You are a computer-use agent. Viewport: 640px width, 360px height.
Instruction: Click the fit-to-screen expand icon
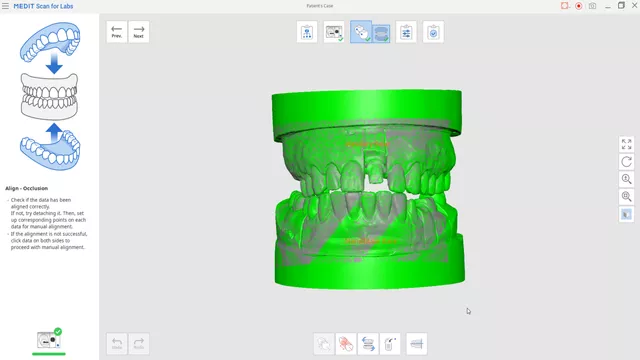click(x=627, y=144)
